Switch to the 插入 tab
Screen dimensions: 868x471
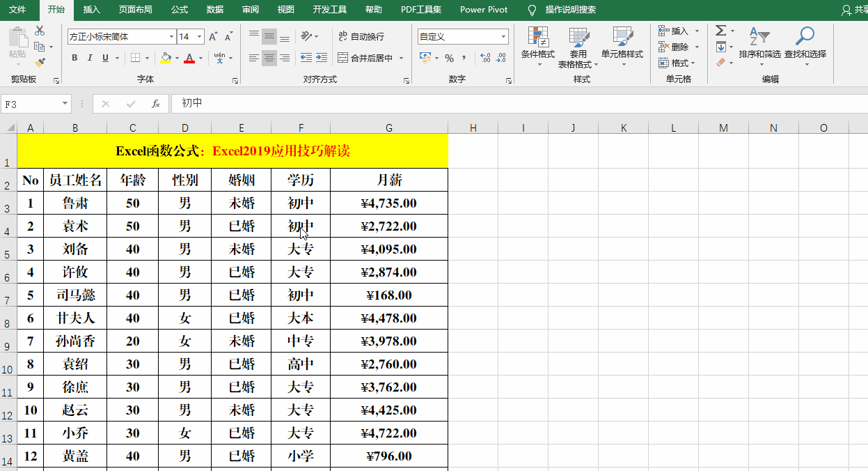click(x=91, y=10)
